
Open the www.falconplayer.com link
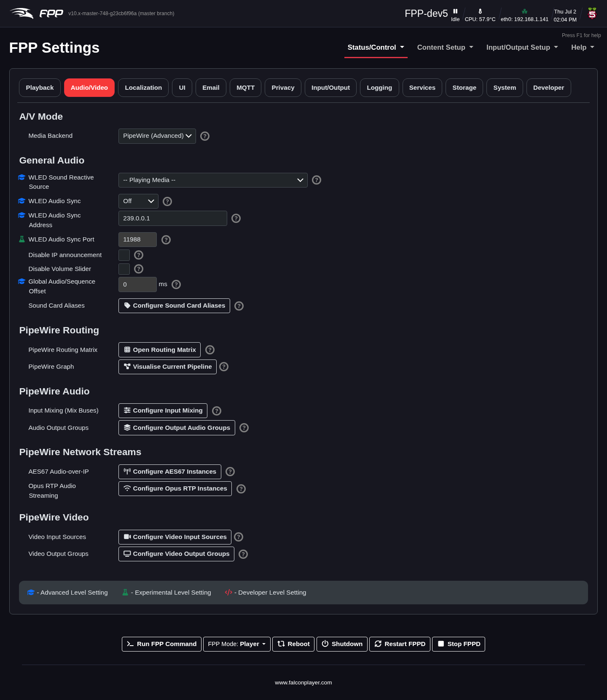303,683
